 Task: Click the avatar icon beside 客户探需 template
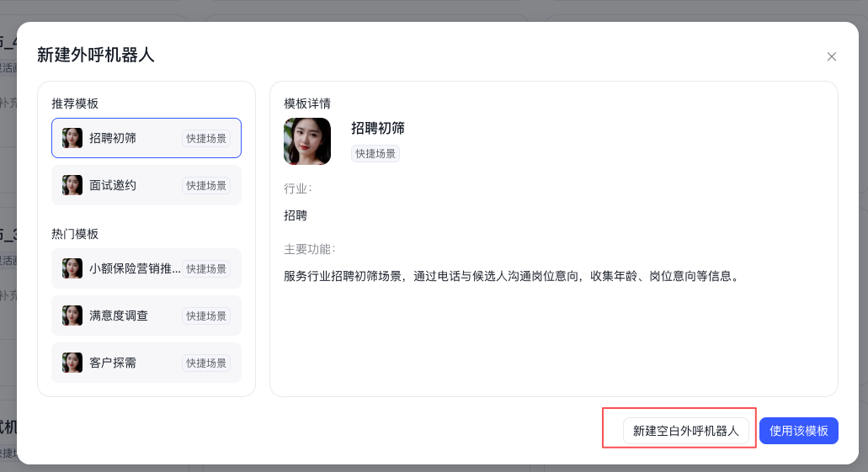coord(72,363)
